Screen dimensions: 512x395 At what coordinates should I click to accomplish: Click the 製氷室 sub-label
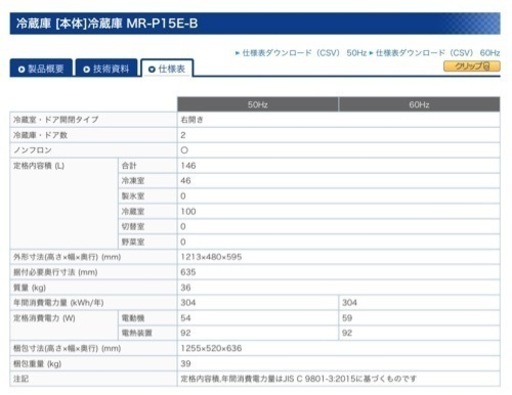coord(133,196)
